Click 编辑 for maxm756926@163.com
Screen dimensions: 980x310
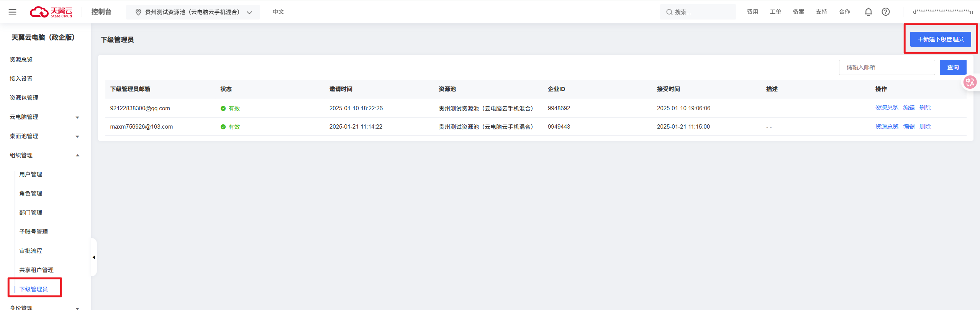pos(909,127)
